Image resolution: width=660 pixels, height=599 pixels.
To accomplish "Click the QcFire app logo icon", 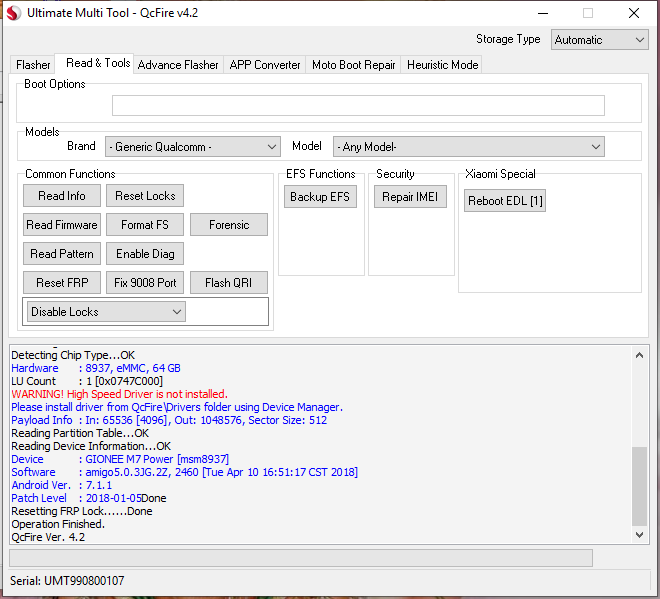I will [13, 13].
